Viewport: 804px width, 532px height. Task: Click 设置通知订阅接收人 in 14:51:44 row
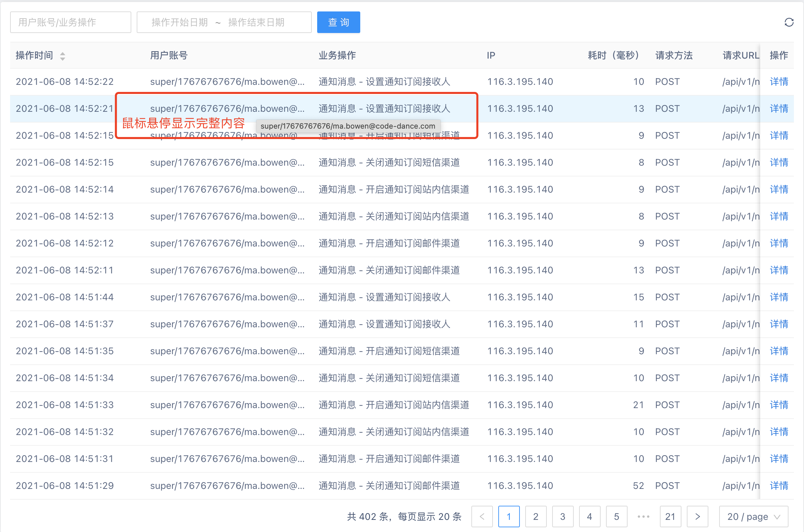[408, 297]
